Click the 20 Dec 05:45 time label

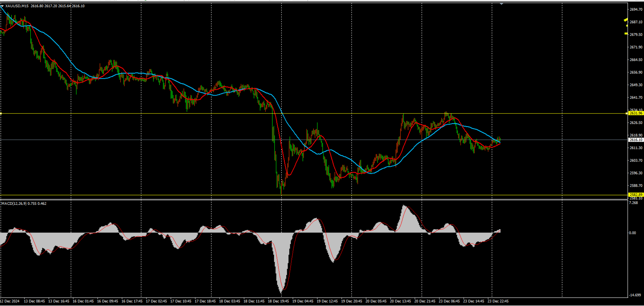(x=376, y=301)
